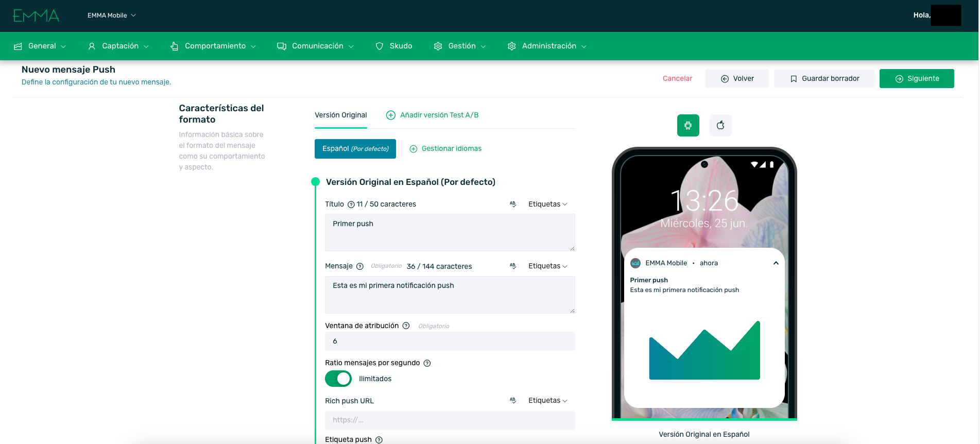Screen dimensions: 980x444
Task: Open the EMMA Mobile app selector
Action: [112, 15]
